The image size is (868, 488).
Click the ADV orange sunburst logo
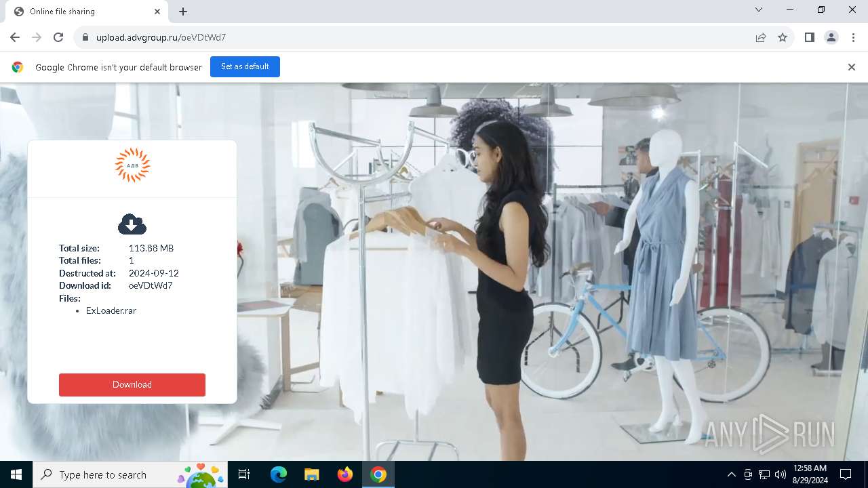pyautogui.click(x=132, y=165)
